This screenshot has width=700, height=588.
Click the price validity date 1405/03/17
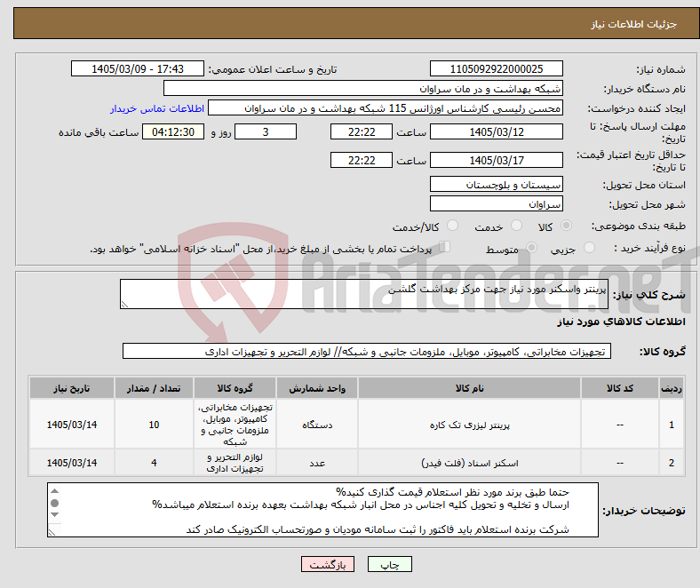pos(496,160)
